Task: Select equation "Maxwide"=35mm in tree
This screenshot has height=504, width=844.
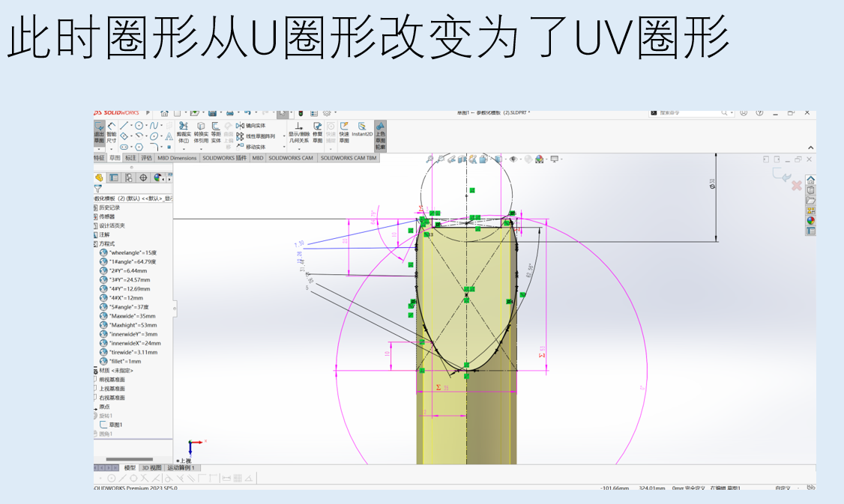Action: [x=133, y=316]
